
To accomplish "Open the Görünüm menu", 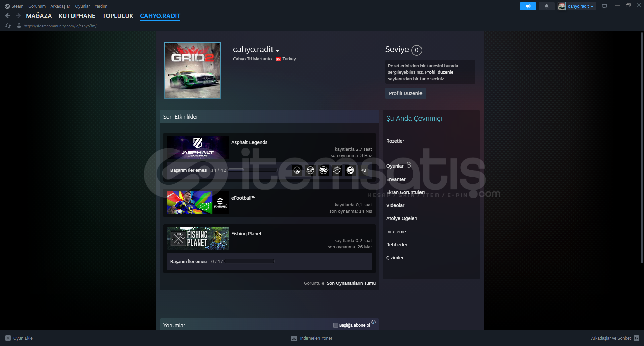I will (37, 6).
